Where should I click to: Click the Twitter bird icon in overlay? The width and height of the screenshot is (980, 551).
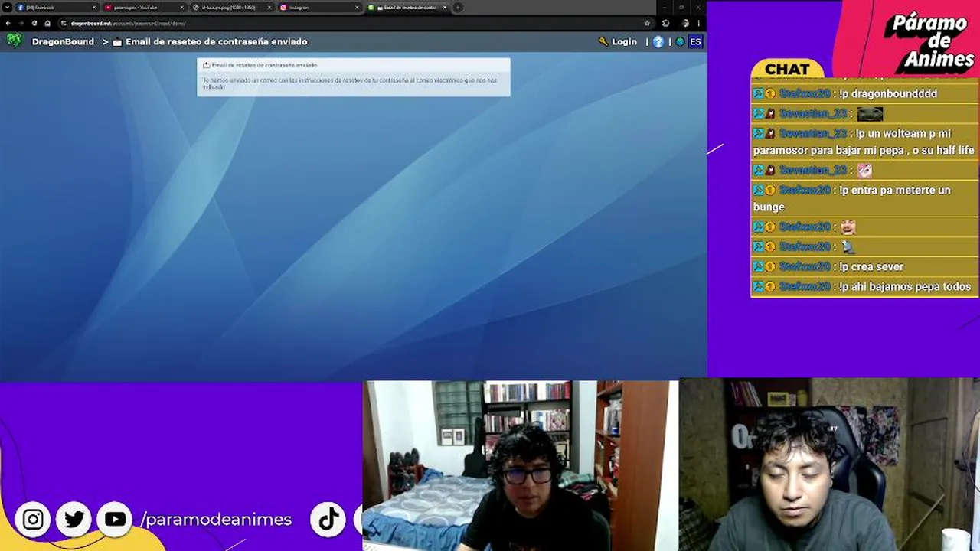pyautogui.click(x=74, y=520)
